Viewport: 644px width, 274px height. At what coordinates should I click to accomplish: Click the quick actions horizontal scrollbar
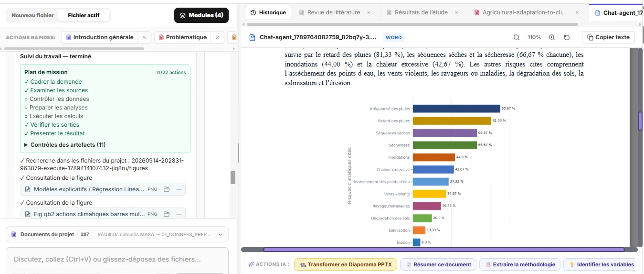pos(74,48)
